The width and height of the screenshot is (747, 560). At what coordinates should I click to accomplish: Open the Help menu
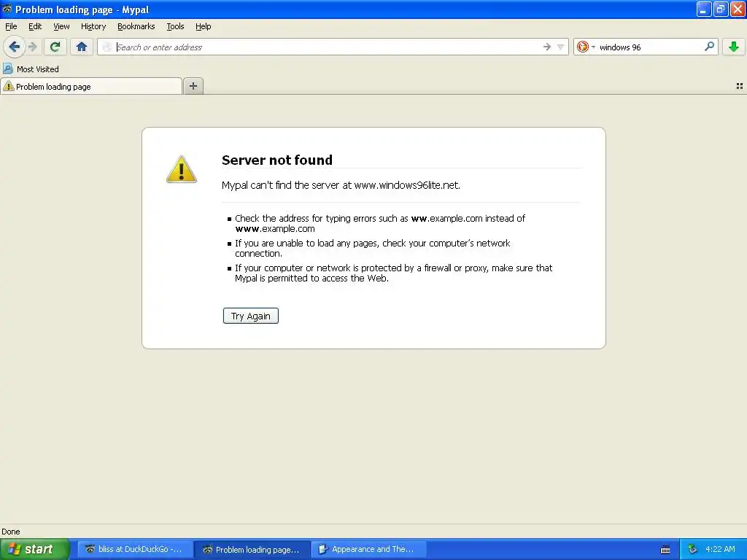(204, 26)
